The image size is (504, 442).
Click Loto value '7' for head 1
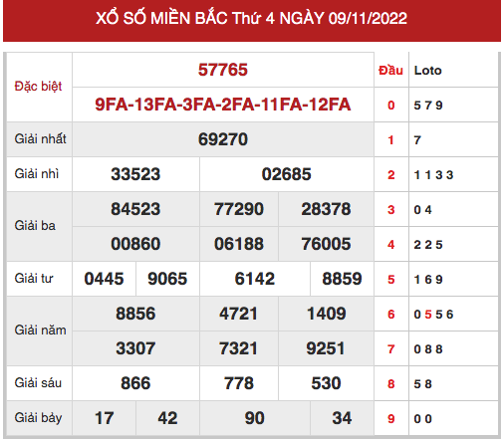[417, 140]
